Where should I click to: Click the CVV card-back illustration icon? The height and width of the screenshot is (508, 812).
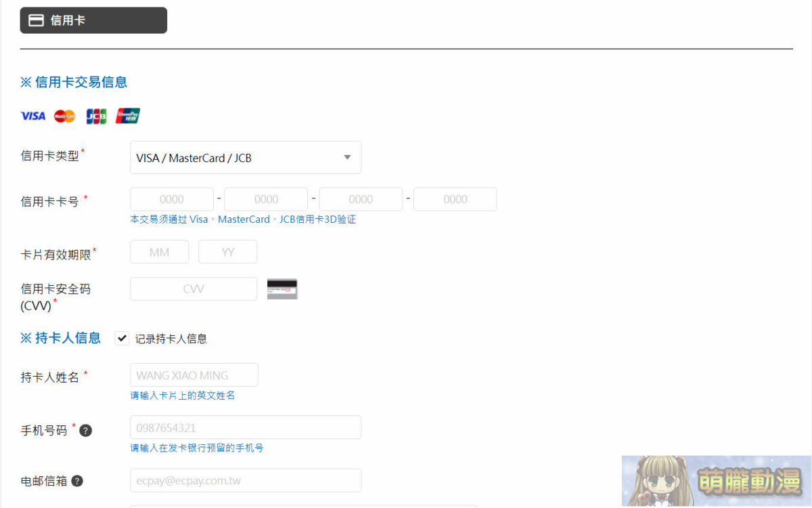click(282, 289)
